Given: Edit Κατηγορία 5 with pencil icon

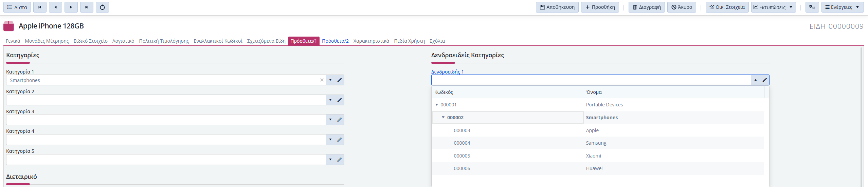Looking at the screenshot, I should click(340, 160).
